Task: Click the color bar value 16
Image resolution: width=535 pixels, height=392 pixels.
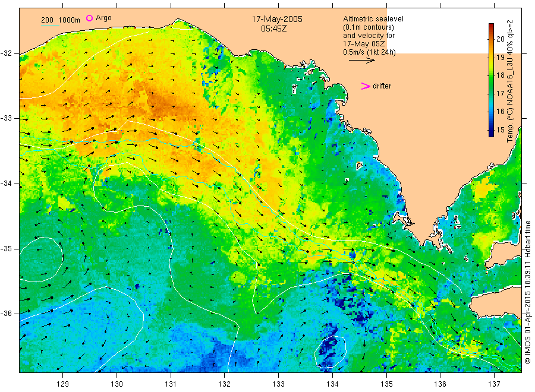Action: (500, 112)
